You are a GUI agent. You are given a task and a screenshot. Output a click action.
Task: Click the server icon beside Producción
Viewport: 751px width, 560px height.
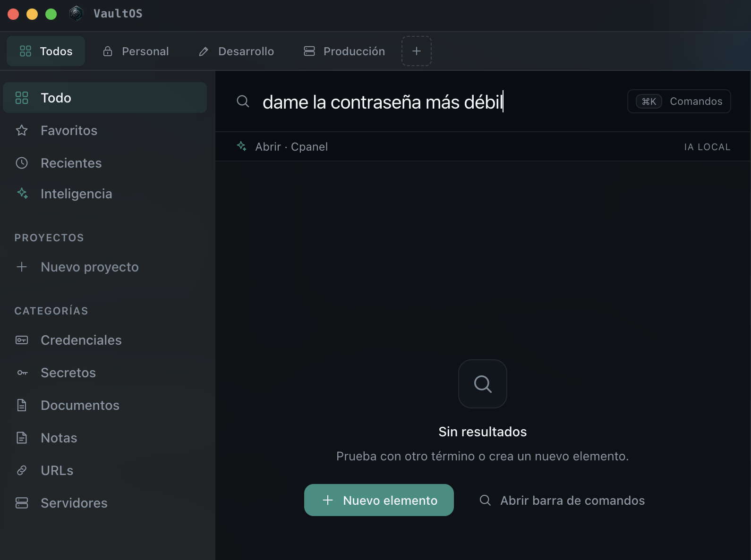coord(309,51)
